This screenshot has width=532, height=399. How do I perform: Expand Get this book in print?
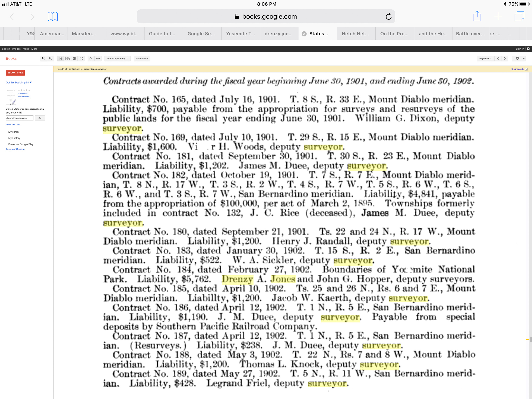(19, 83)
